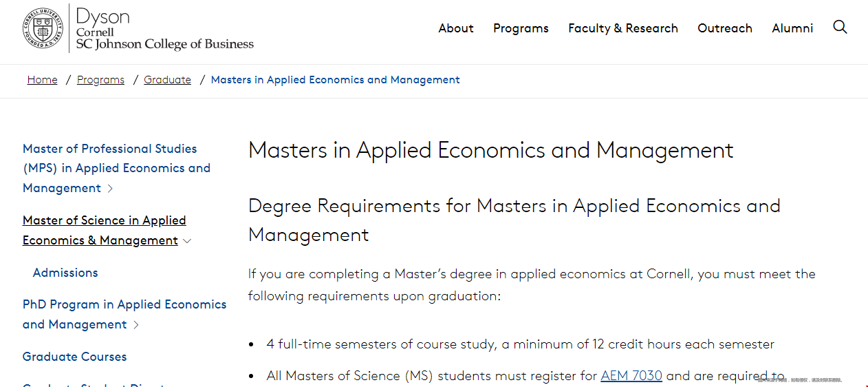The width and height of the screenshot is (868, 387).
Task: Click Masters in Applied Economics breadcrumb
Action: point(336,80)
